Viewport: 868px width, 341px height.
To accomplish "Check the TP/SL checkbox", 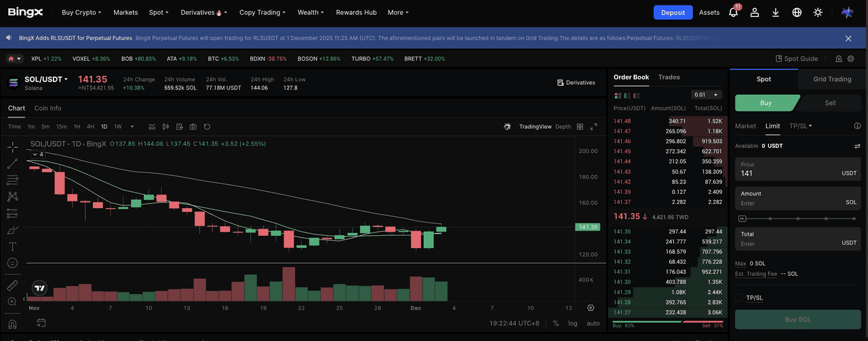I will click(739, 298).
